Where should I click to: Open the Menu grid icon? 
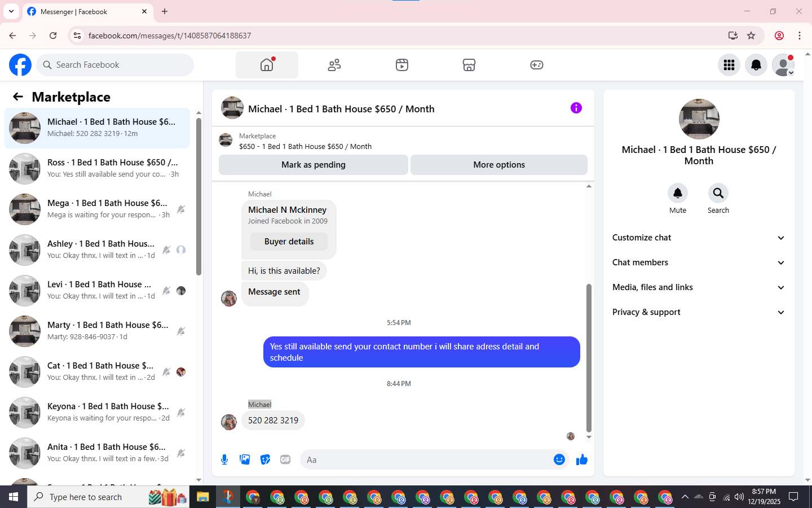729,65
